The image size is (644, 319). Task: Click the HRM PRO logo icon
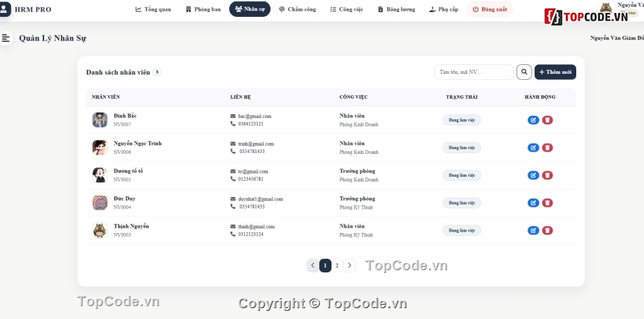tap(4, 9)
